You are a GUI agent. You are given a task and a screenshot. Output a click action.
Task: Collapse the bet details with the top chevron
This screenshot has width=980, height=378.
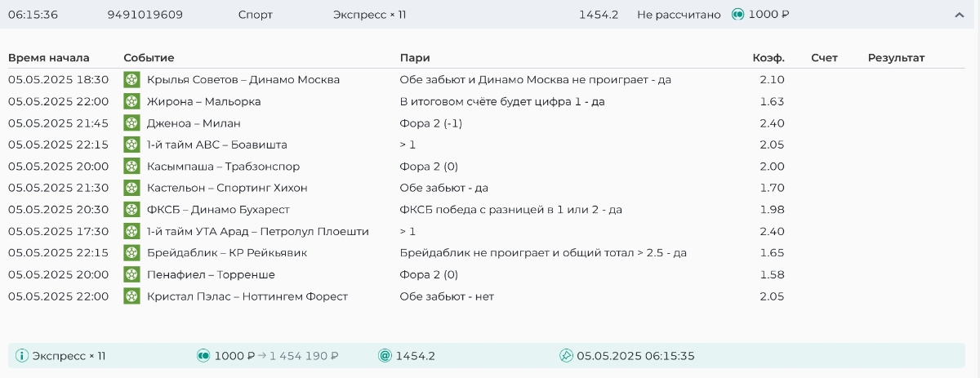[x=959, y=15]
